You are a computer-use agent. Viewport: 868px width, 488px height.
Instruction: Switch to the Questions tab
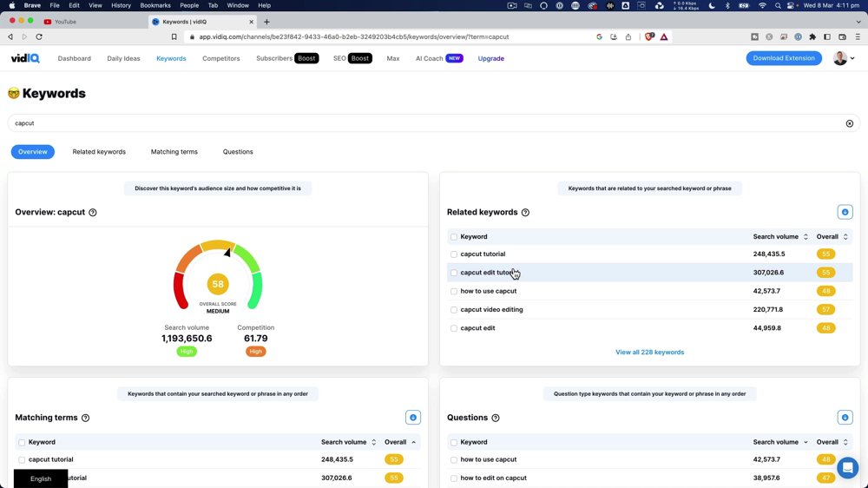point(238,152)
